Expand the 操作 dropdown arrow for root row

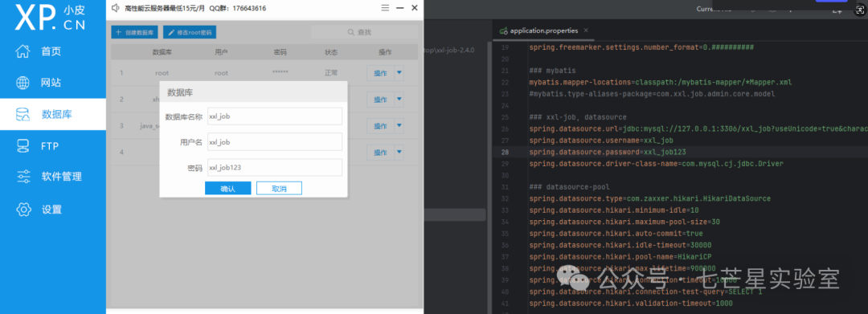pyautogui.click(x=399, y=73)
